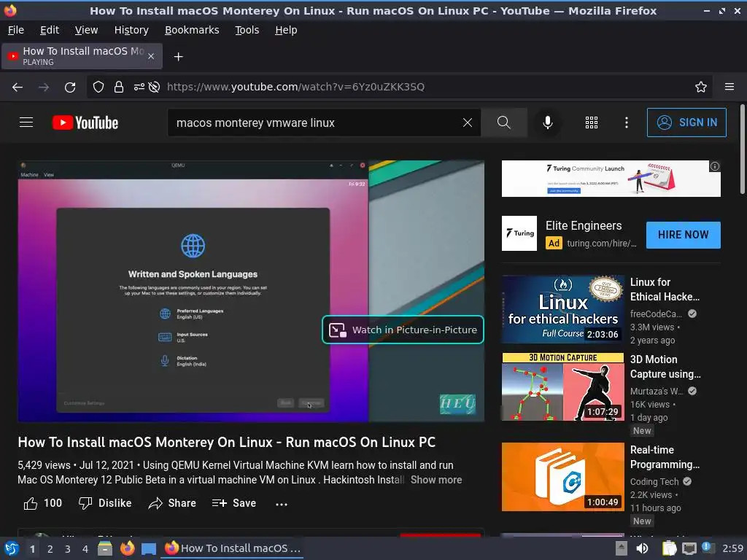The image size is (747, 560).
Task: Go back with the browser back arrow
Action: pos(18,87)
